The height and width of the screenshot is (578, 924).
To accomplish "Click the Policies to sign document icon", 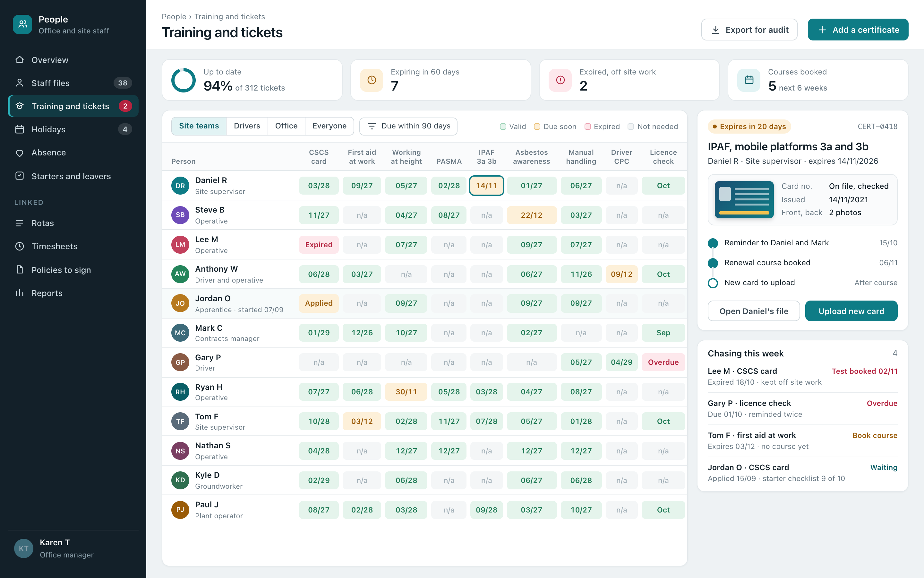I will tap(20, 269).
